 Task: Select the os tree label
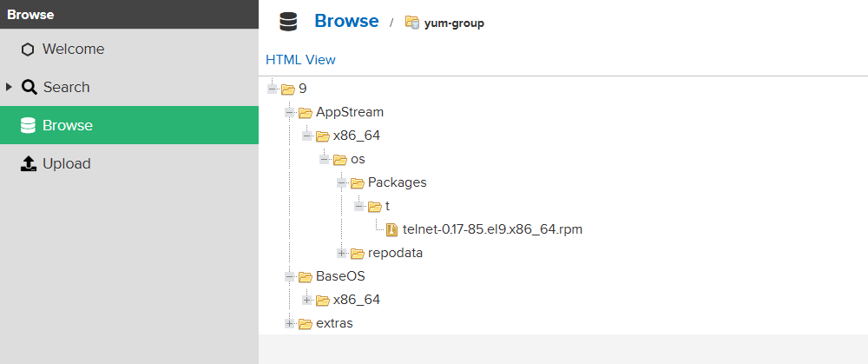pyautogui.click(x=358, y=159)
